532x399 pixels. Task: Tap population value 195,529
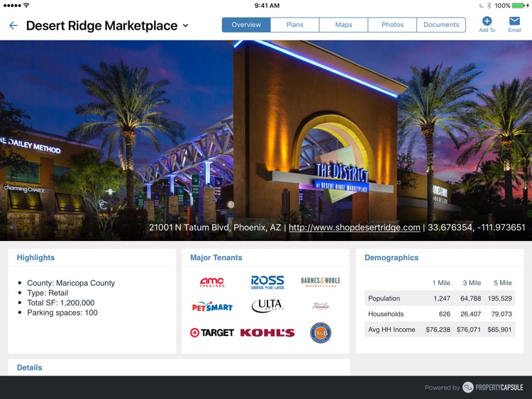click(x=500, y=298)
